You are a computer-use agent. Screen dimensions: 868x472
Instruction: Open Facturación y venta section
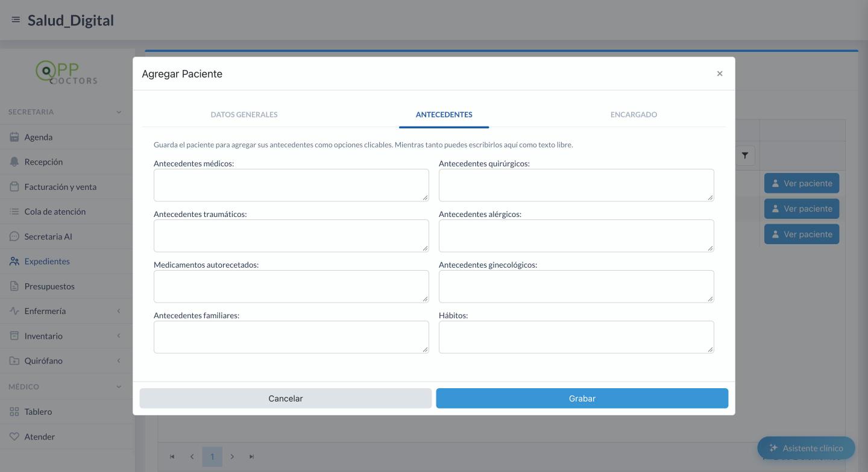[x=68, y=186]
